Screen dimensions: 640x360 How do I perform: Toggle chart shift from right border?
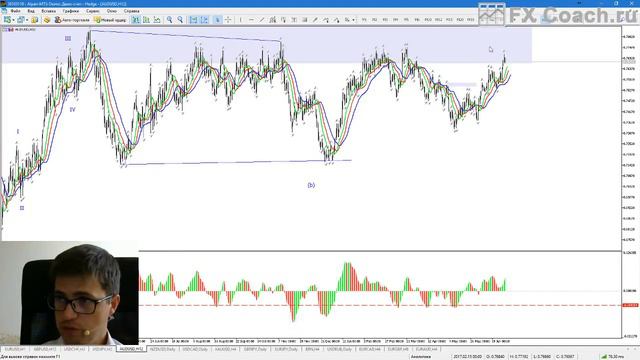(204, 20)
